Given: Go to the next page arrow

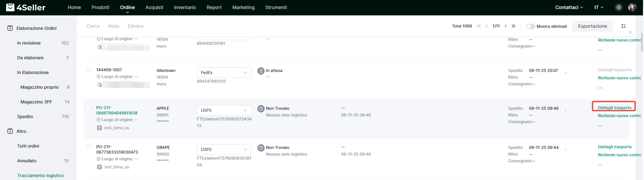Looking at the screenshot, I should pyautogui.click(x=505, y=26).
